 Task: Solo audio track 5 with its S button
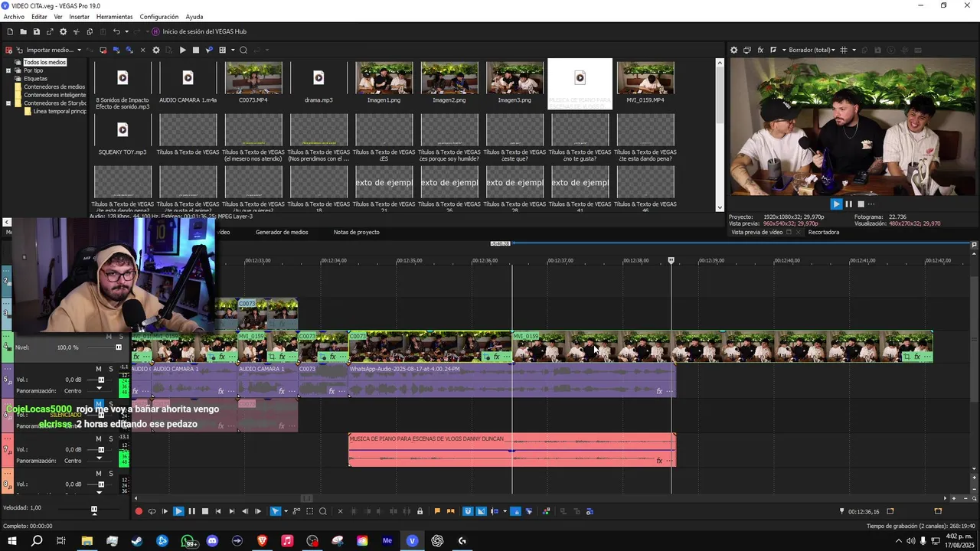coord(110,369)
